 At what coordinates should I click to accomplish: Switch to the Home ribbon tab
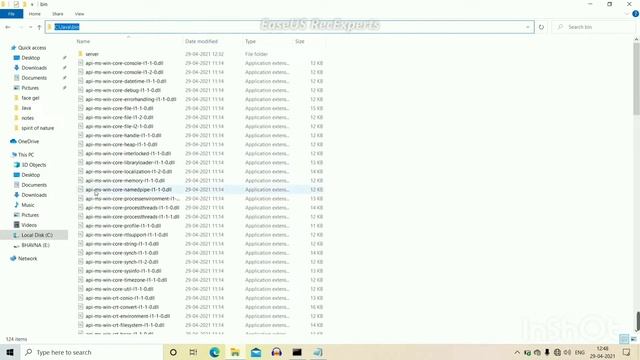coord(35,14)
